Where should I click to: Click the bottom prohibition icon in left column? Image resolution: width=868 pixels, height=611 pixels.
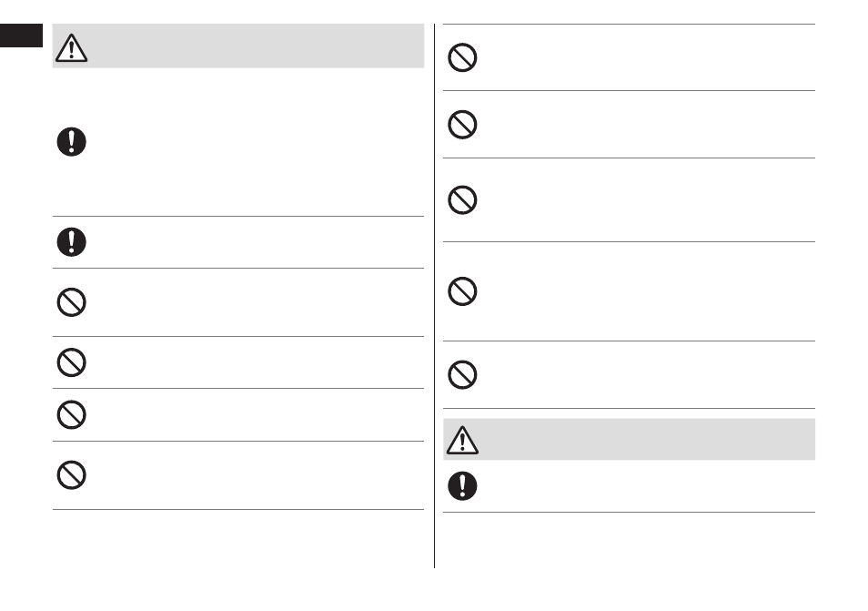coord(71,475)
